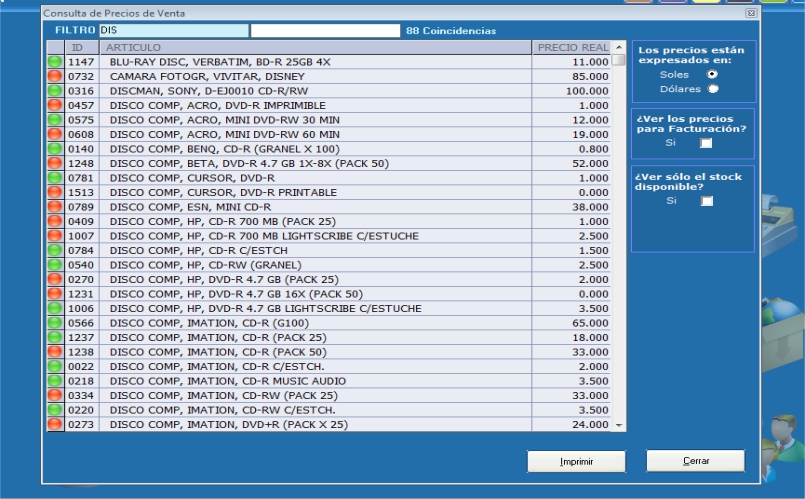Click status indicator for ID 0273
Viewport: 805px width, 499px height.
[x=54, y=425]
